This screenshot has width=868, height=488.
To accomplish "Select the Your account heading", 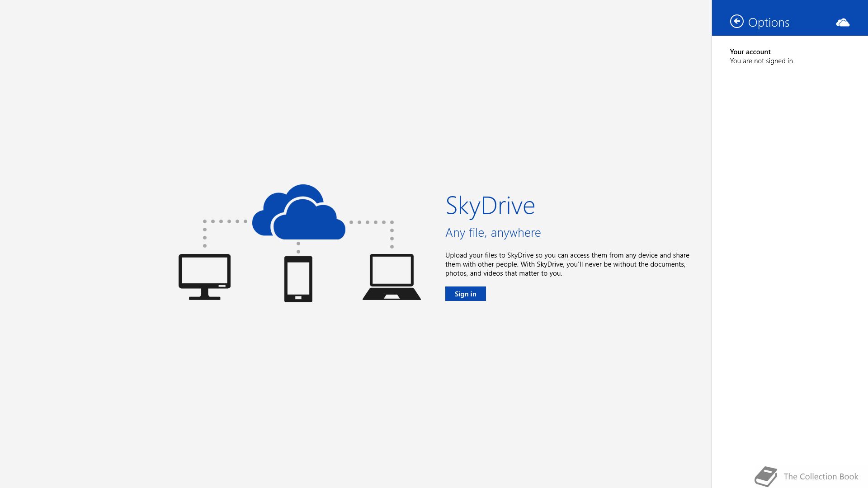I will (x=750, y=52).
